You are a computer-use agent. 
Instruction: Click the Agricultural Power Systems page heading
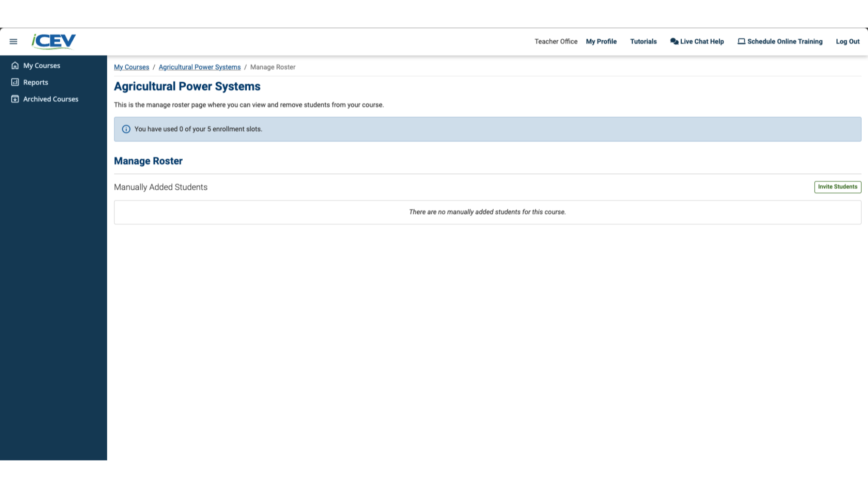click(187, 86)
